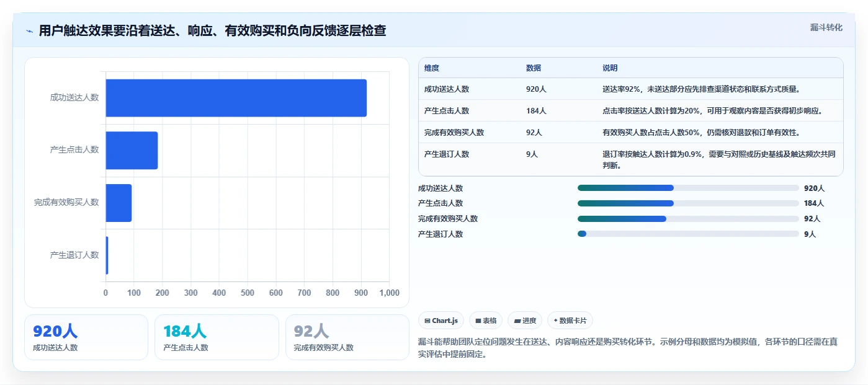Click the 92人 value in the table

[x=534, y=133]
